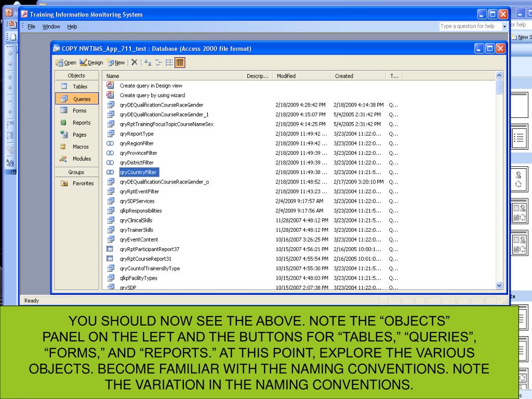Click the Objects header bar
532x399 pixels.
pos(77,75)
